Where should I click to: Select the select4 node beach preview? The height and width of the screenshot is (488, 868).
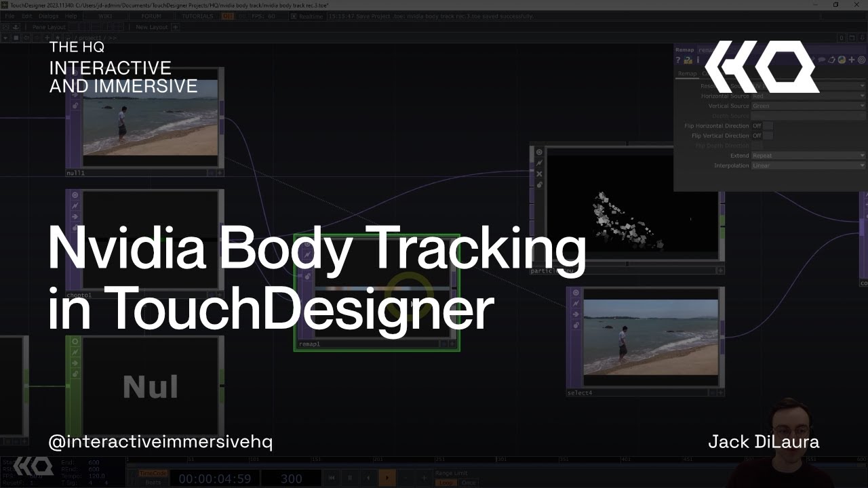(x=651, y=337)
